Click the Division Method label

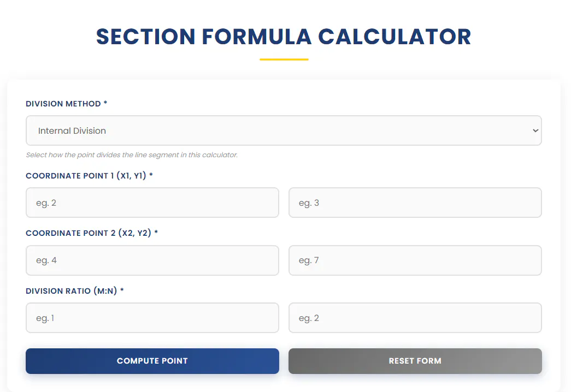(x=63, y=104)
